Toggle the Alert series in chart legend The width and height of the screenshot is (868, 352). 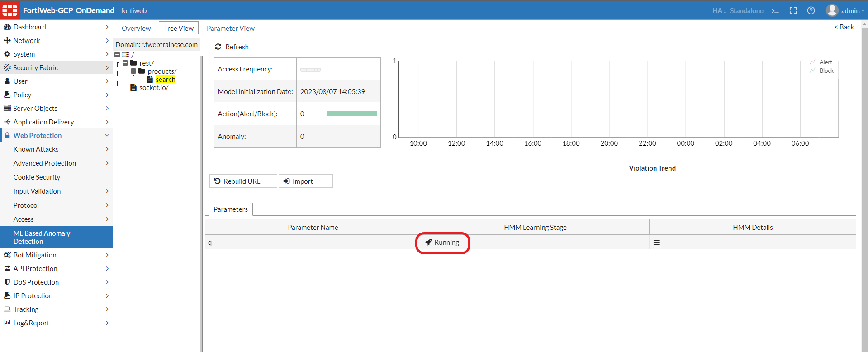(x=821, y=62)
